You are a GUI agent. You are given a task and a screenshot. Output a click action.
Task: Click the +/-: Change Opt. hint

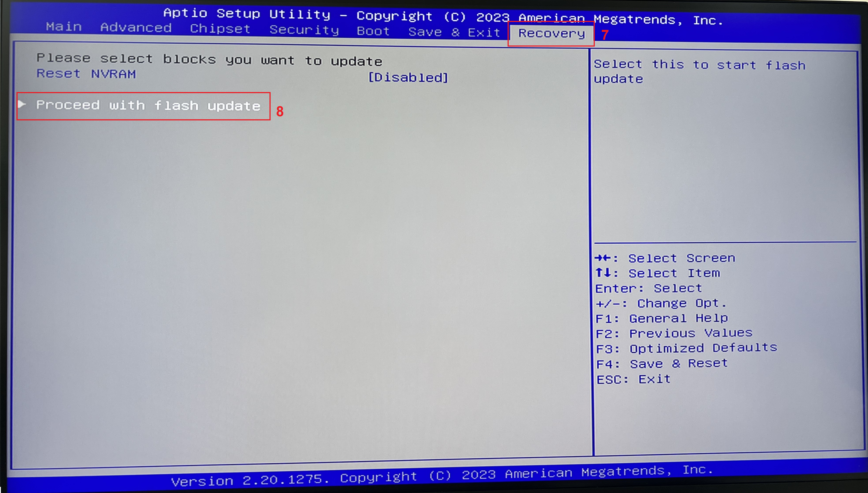click(661, 303)
